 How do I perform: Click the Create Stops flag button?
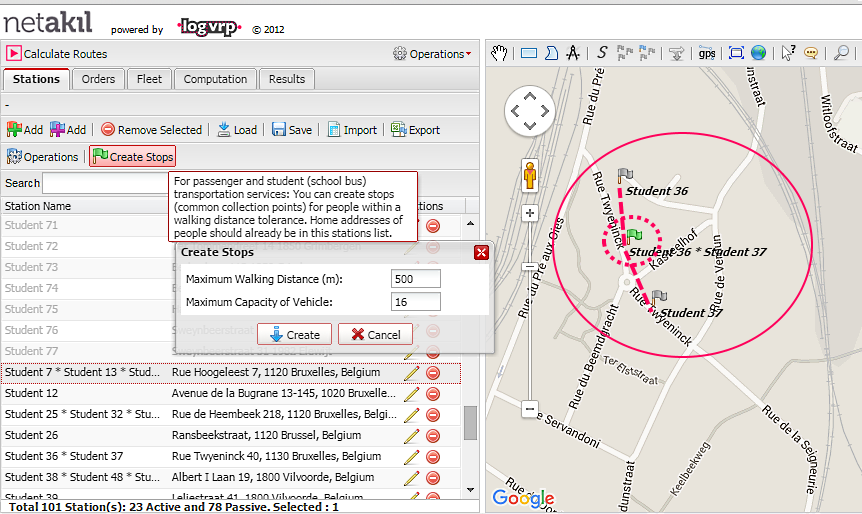tap(132, 157)
